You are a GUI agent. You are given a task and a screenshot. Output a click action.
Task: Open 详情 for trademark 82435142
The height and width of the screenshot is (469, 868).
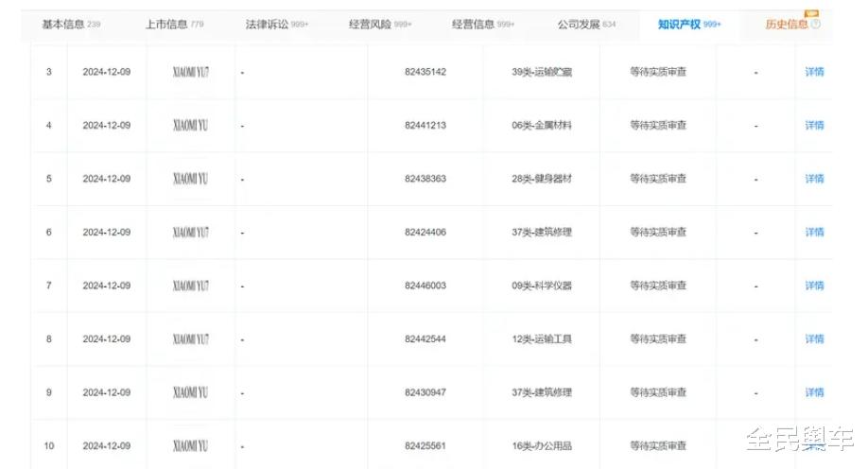pos(814,72)
